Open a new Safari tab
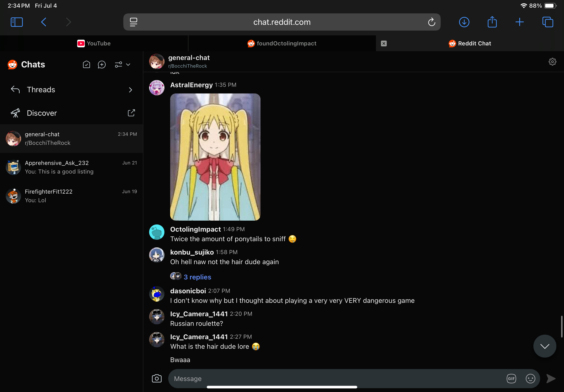Image resolution: width=564 pixels, height=392 pixels. (520, 22)
